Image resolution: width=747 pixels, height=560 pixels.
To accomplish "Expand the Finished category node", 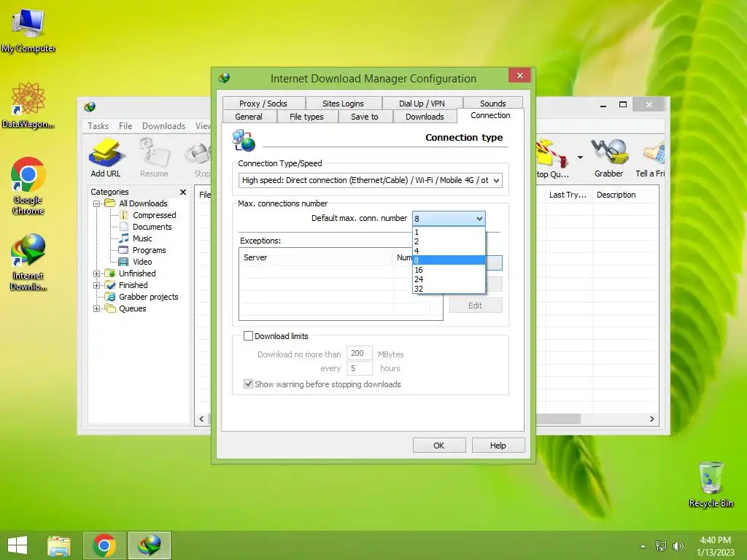I will [x=97, y=285].
